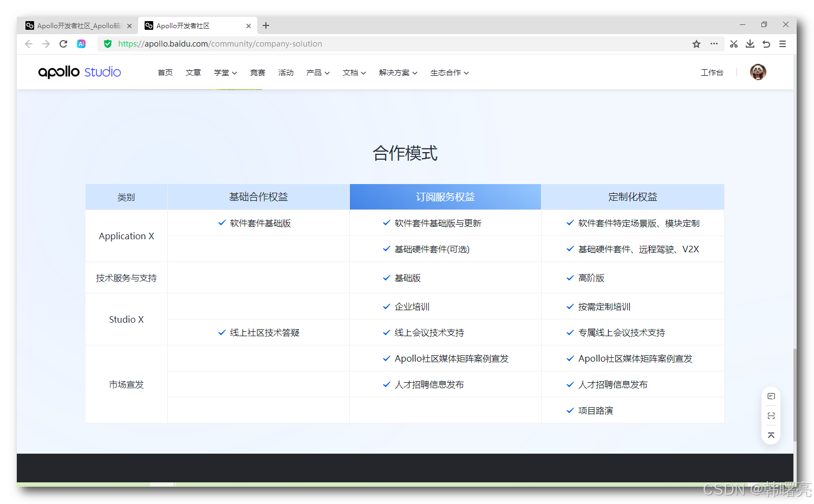
Task: Click the 软件套件基础版 cell text
Action: tap(261, 223)
